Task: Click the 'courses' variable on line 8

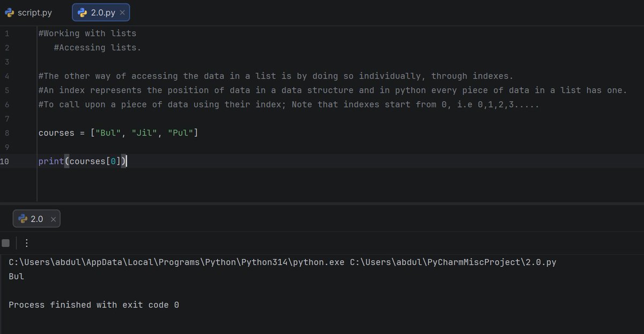Action: coord(56,133)
